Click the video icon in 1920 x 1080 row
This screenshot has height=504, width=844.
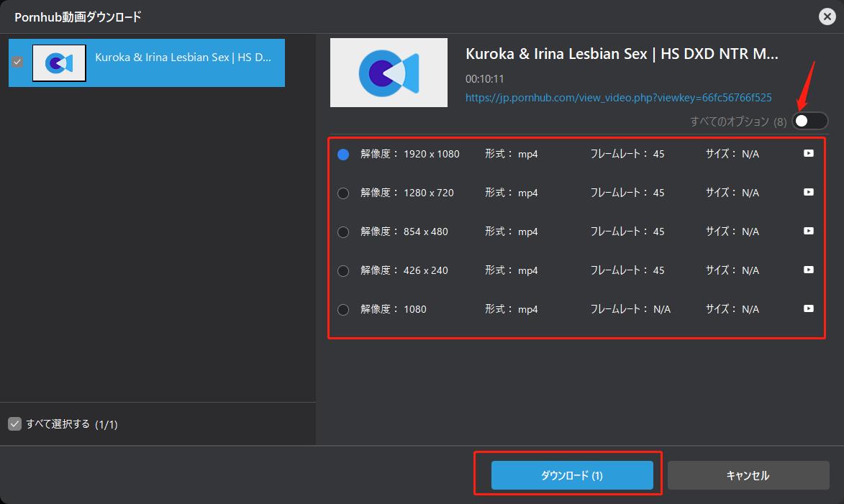[x=809, y=153]
